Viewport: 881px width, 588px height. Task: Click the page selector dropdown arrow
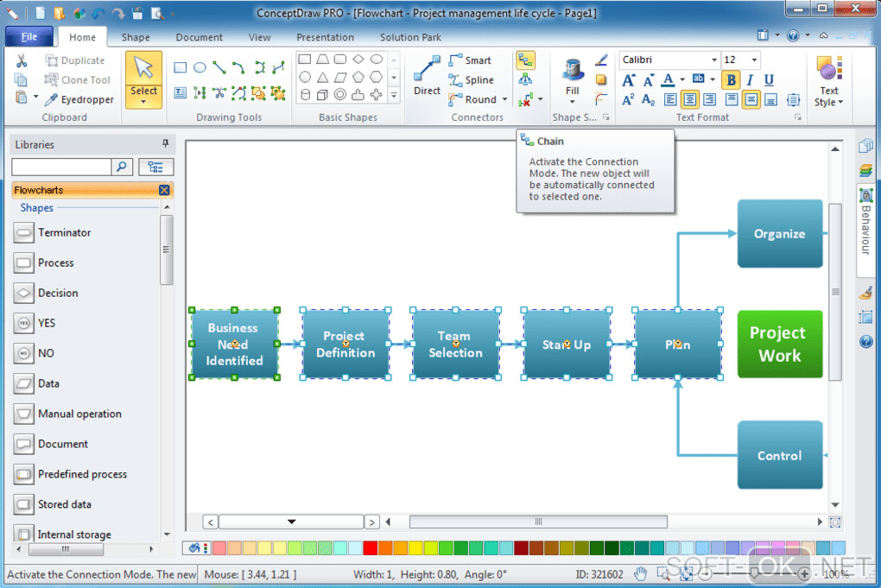[x=292, y=522]
